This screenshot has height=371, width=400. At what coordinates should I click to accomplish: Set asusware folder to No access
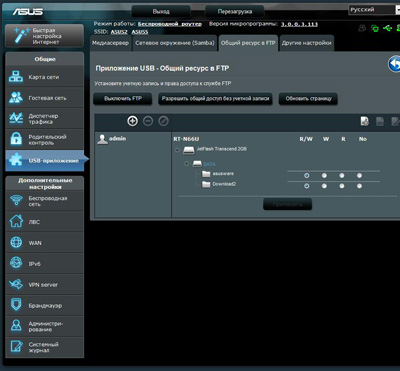(x=359, y=176)
